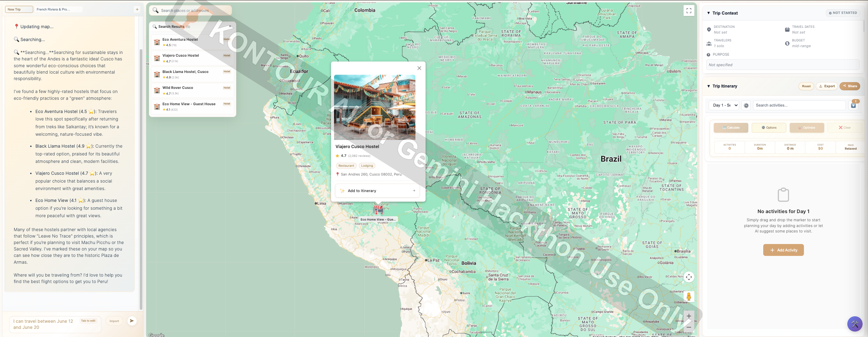Open the filter button with badge
868x337 pixels.
tap(853, 105)
